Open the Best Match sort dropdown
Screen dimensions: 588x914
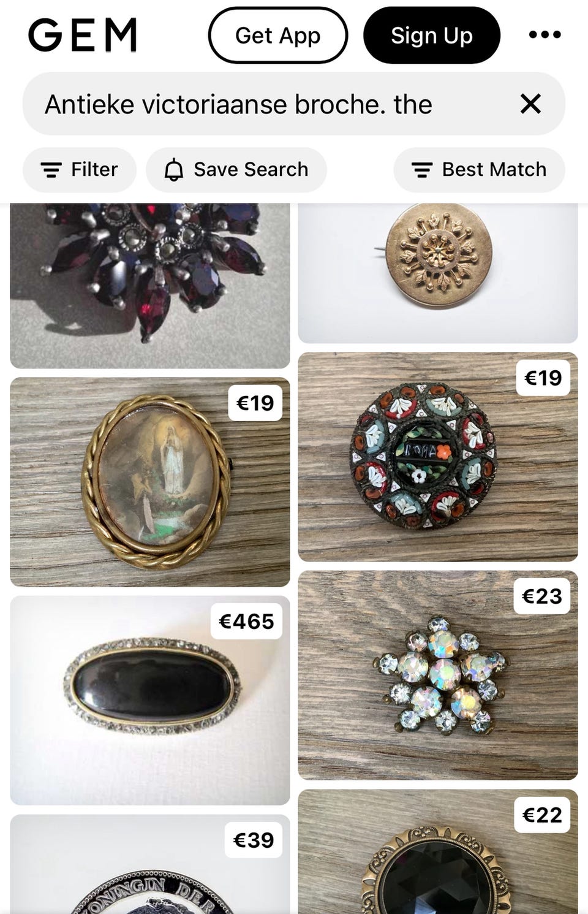click(x=479, y=170)
